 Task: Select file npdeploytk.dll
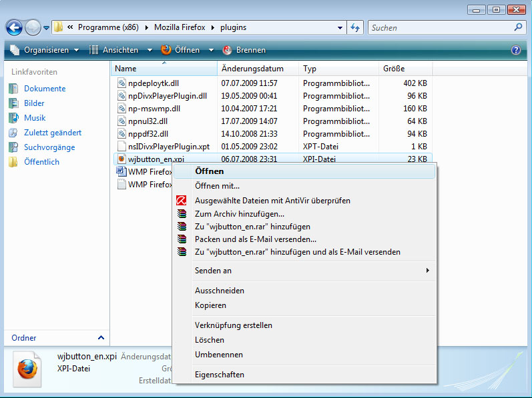(154, 83)
